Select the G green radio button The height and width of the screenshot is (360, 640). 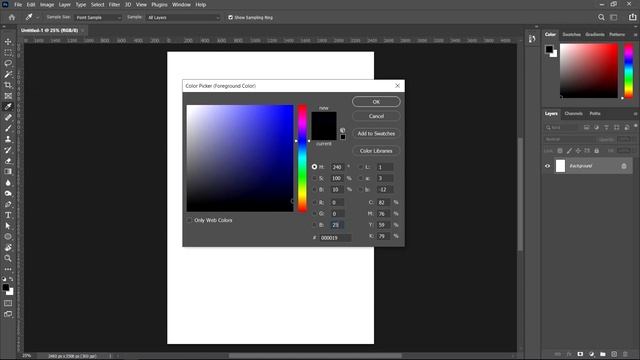click(314, 213)
